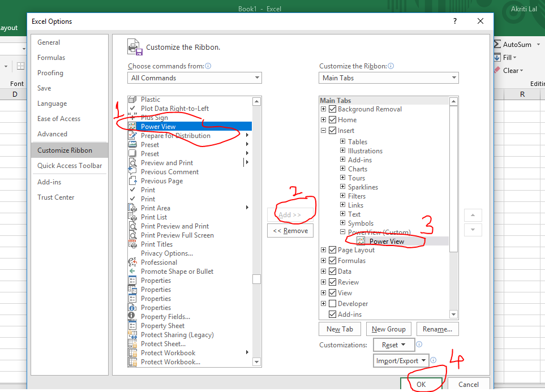Click the Previous Page icon
This screenshot has width=545, height=392.
pyautogui.click(x=132, y=180)
